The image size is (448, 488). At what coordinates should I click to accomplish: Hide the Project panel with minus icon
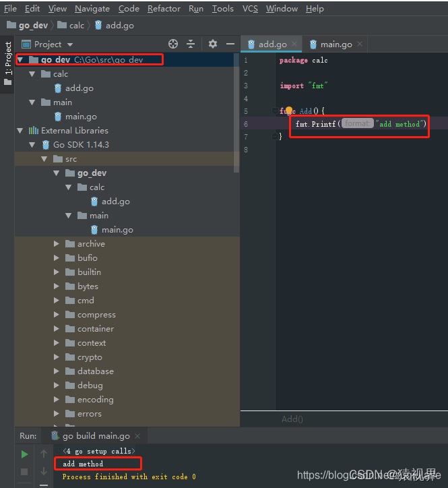(x=230, y=44)
